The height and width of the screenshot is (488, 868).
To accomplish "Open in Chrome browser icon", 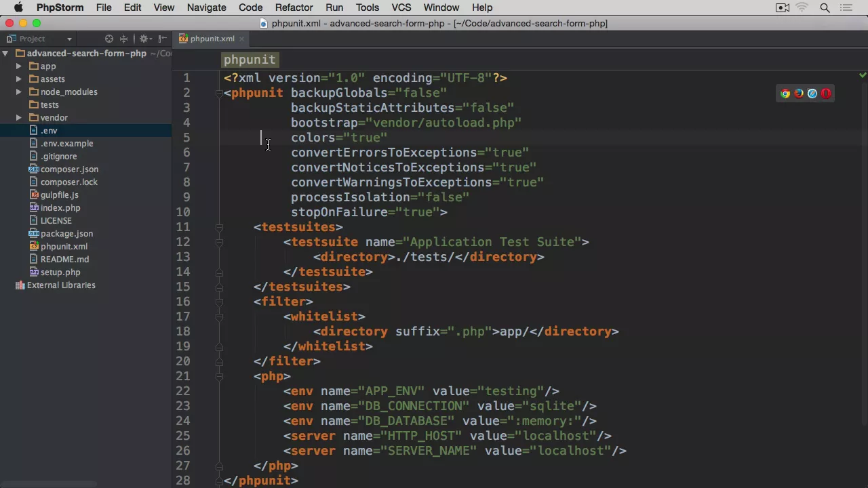I will 785,94.
